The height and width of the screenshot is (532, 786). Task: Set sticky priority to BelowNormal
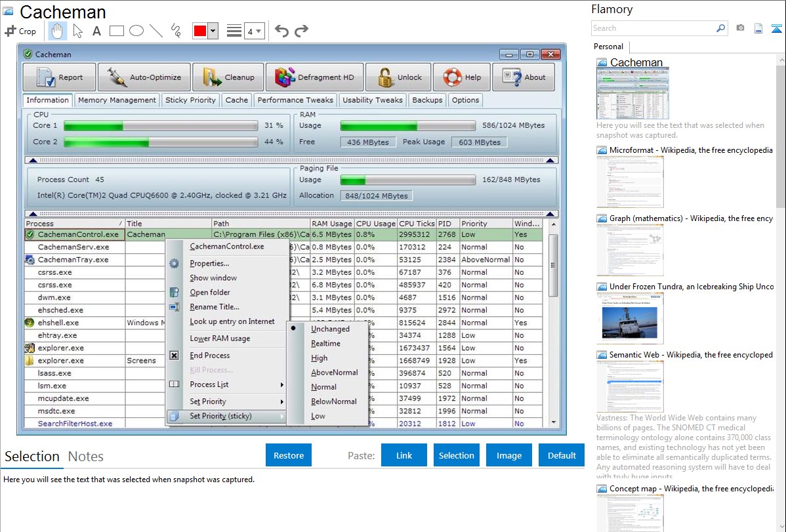(x=333, y=401)
